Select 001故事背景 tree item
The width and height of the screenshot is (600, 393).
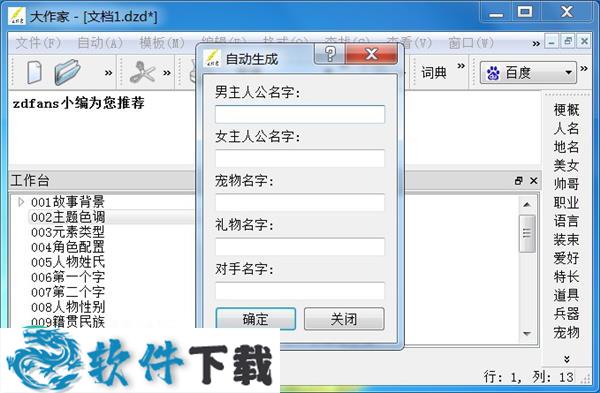(68, 202)
